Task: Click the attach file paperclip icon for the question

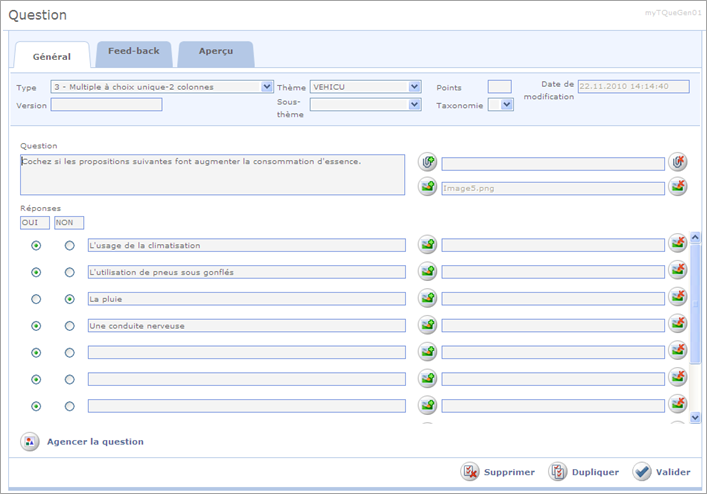Action: point(428,162)
